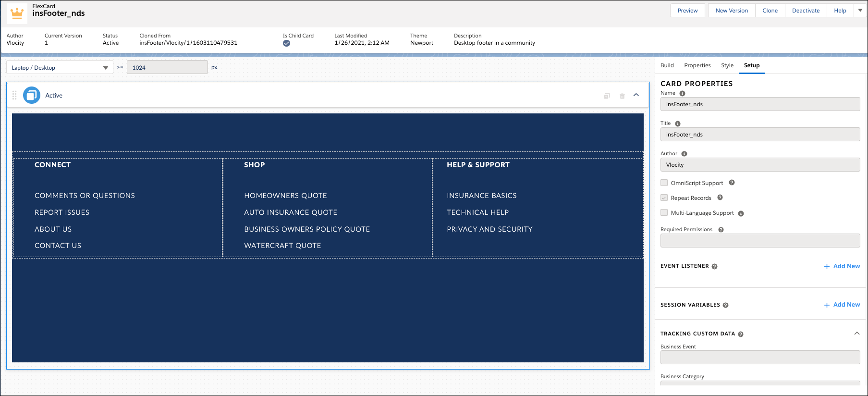Image resolution: width=868 pixels, height=396 pixels.
Task: Collapse the Tracking Custom Data section
Action: [856, 333]
